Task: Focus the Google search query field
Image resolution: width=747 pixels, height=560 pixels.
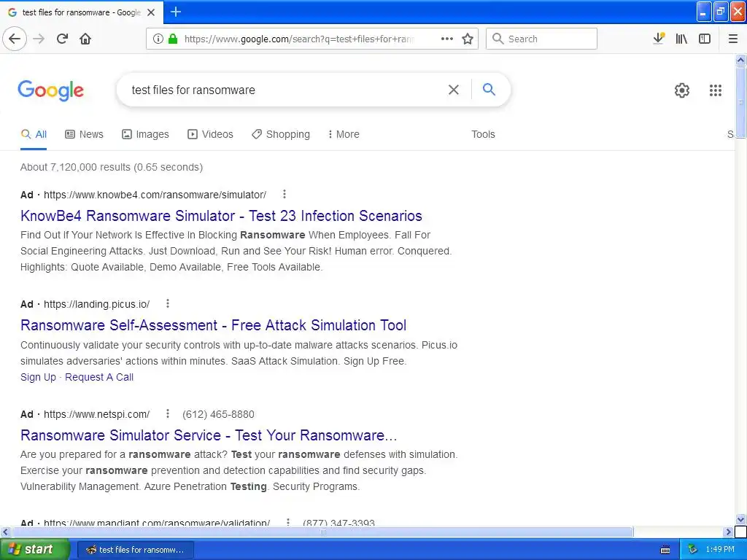Action: (x=286, y=90)
